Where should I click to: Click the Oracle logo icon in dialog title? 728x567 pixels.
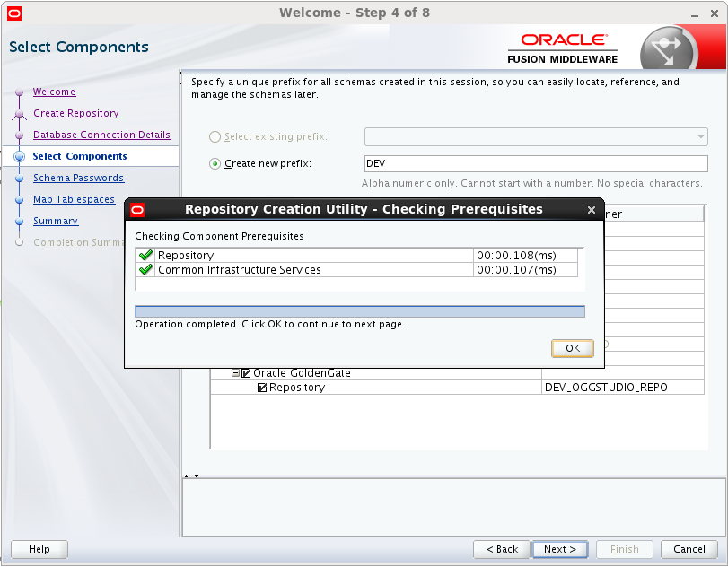(137, 210)
